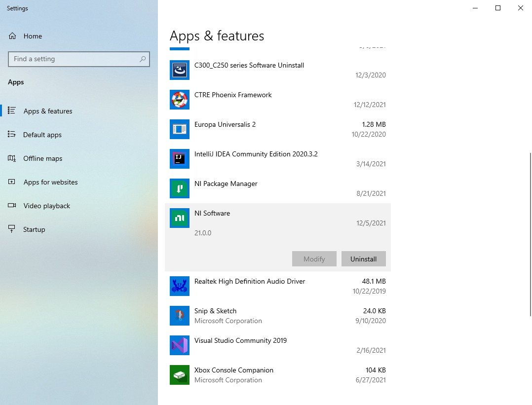532x405 pixels.
Task: Click the Snip & Sketch icon
Action: (179, 316)
